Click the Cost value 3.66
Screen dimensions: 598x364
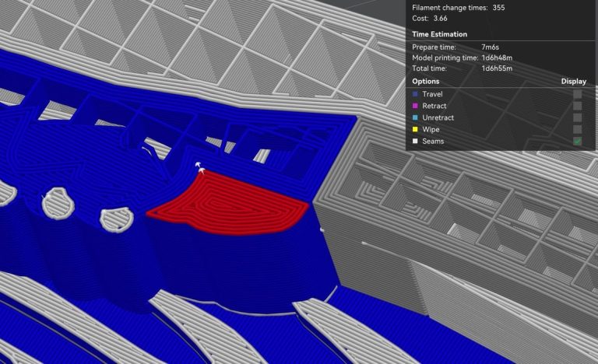click(x=441, y=18)
